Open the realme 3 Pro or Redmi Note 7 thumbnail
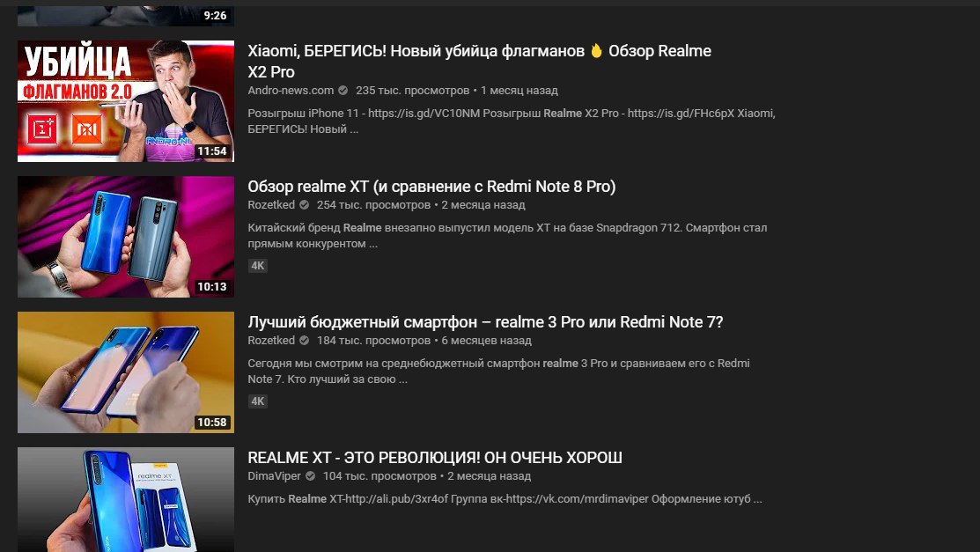Screen dimensions: 980x552 pyautogui.click(x=126, y=372)
